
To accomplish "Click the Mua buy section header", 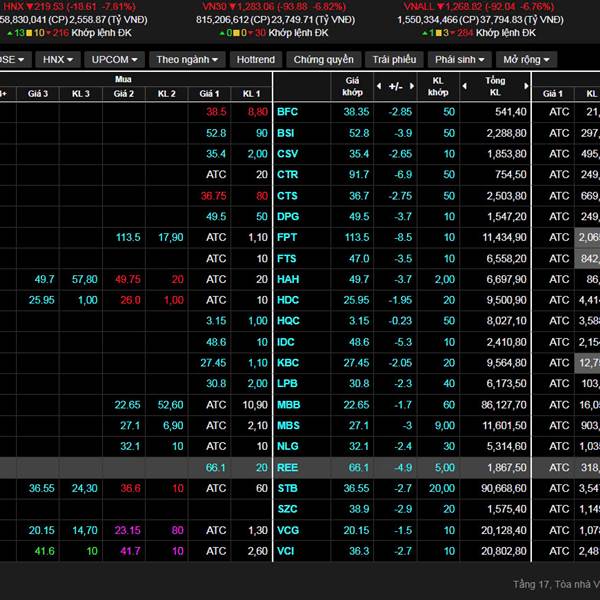I will (x=123, y=79).
